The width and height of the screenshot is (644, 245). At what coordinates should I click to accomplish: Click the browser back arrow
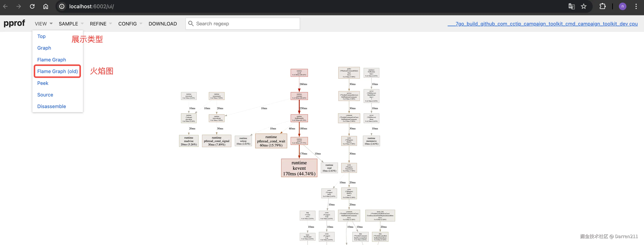coord(5,6)
